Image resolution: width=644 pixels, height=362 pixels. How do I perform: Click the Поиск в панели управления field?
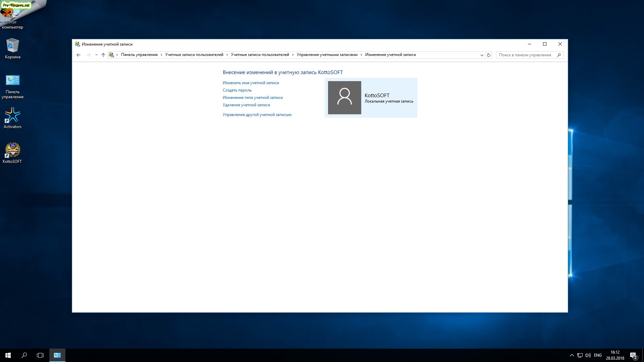[x=525, y=55]
